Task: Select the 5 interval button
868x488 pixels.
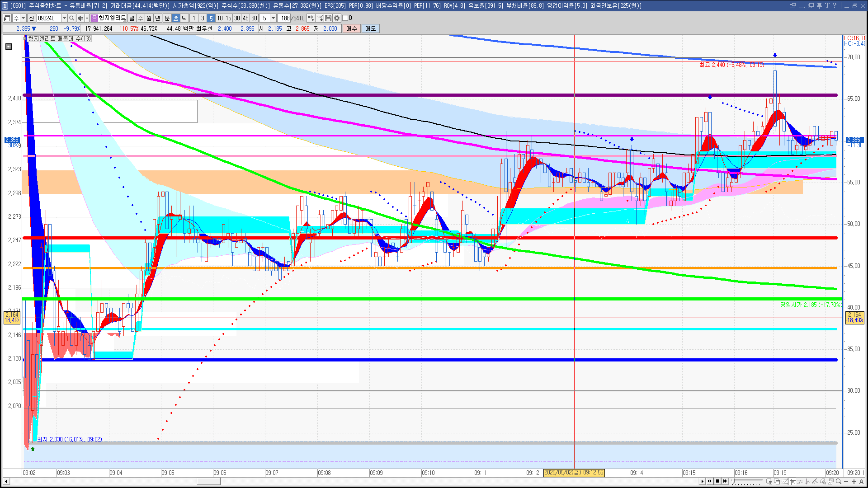Action: coord(211,18)
